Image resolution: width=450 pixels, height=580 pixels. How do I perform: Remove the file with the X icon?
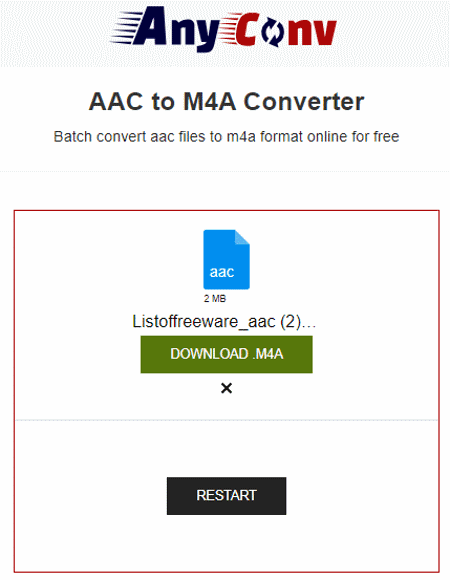226,388
